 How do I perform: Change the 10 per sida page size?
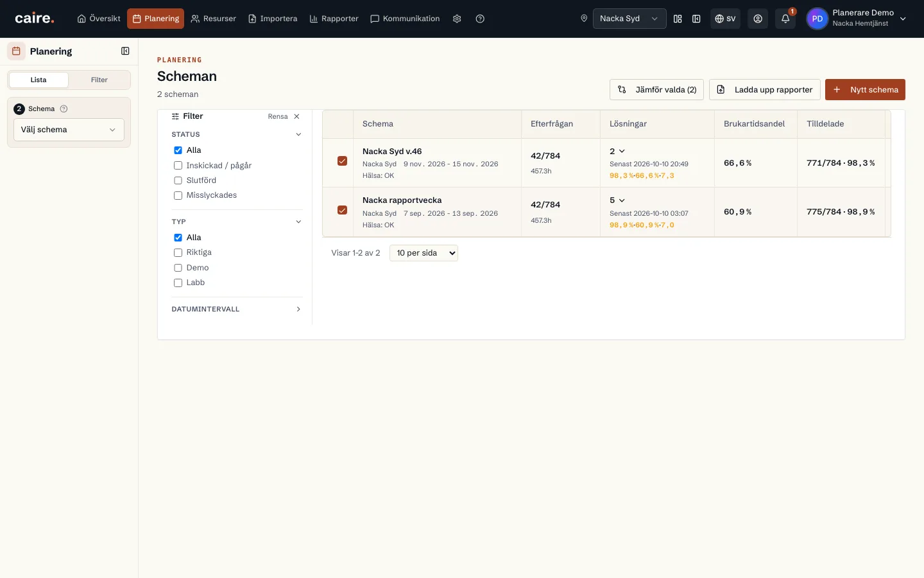pyautogui.click(x=424, y=253)
